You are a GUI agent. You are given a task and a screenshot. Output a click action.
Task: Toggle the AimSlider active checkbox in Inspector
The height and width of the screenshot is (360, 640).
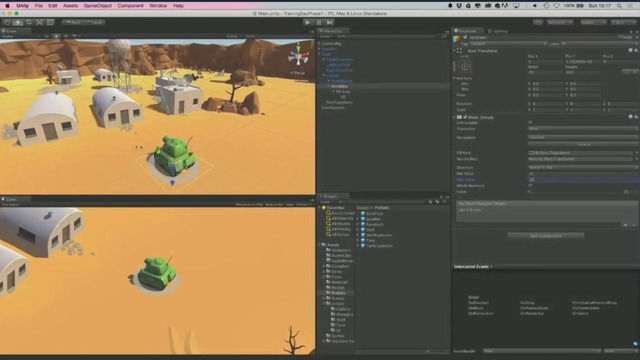pos(465,38)
